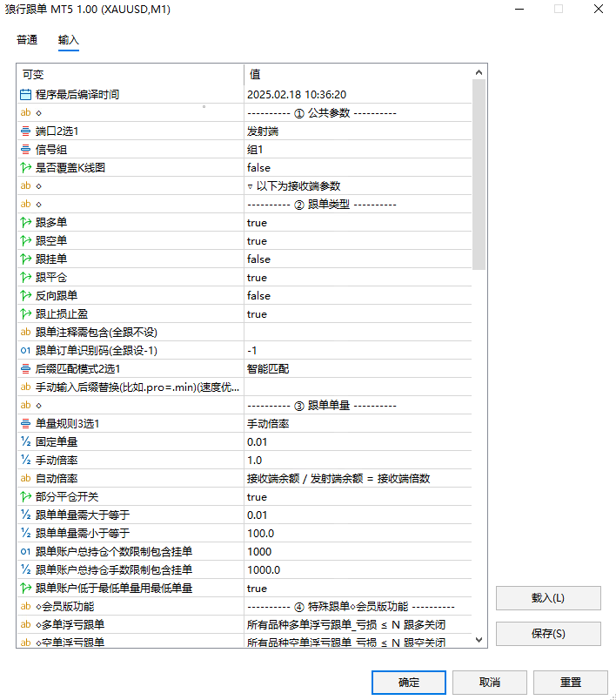The height and width of the screenshot is (700, 616).
Task: Click the 值 column header
Action: pos(358,75)
